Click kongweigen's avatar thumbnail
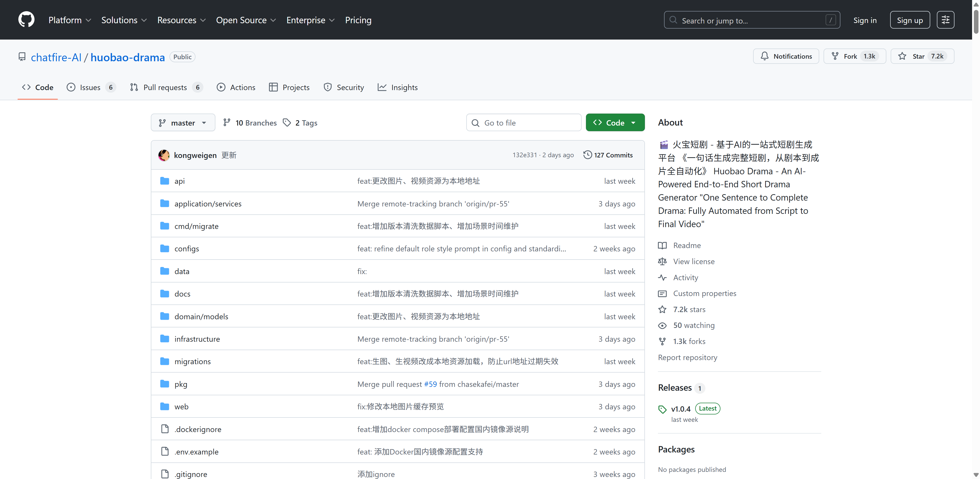 (x=164, y=155)
